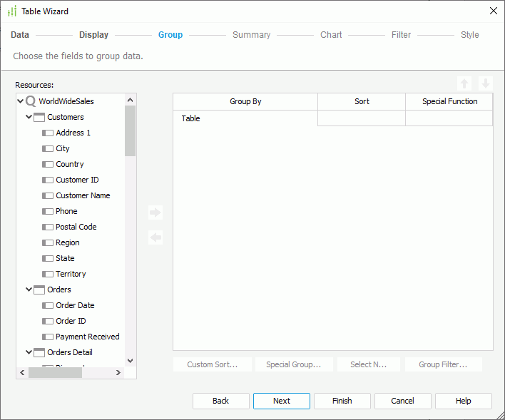Viewport: 505px width, 420px height.
Task: Select the Country field icon
Action: (48, 164)
